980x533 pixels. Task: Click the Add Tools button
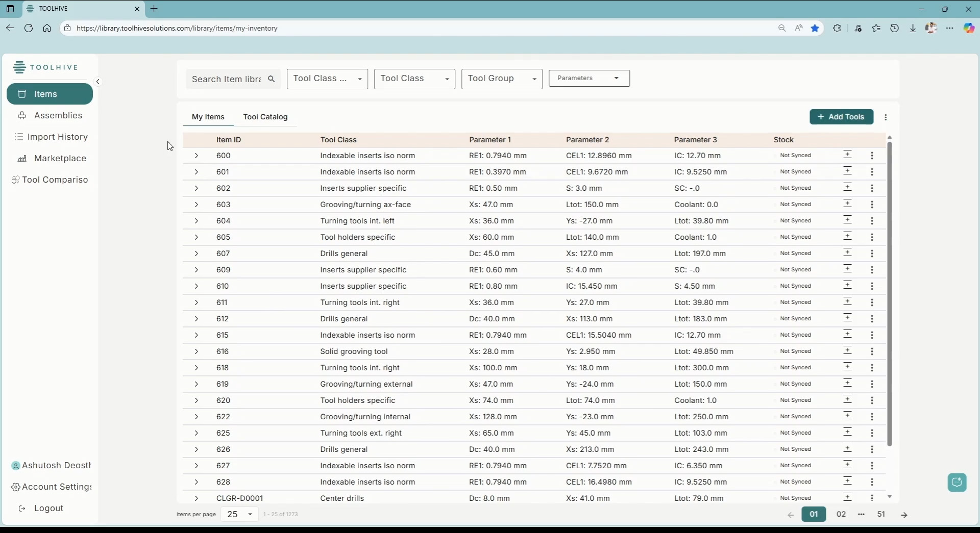841,117
